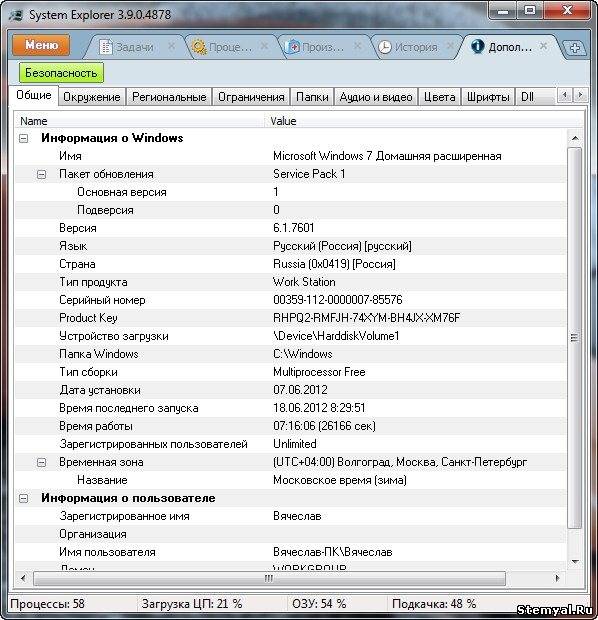Open the Папки subtab

pyautogui.click(x=312, y=97)
